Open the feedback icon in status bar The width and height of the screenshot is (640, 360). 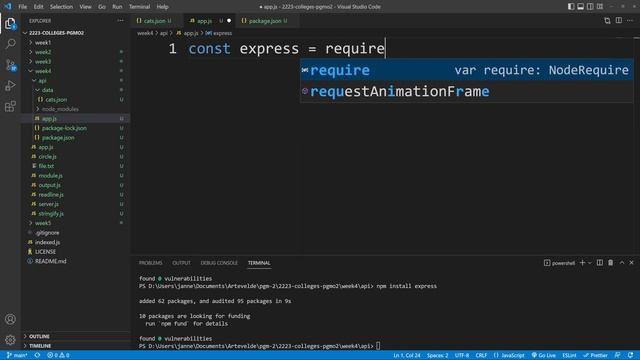point(618,355)
